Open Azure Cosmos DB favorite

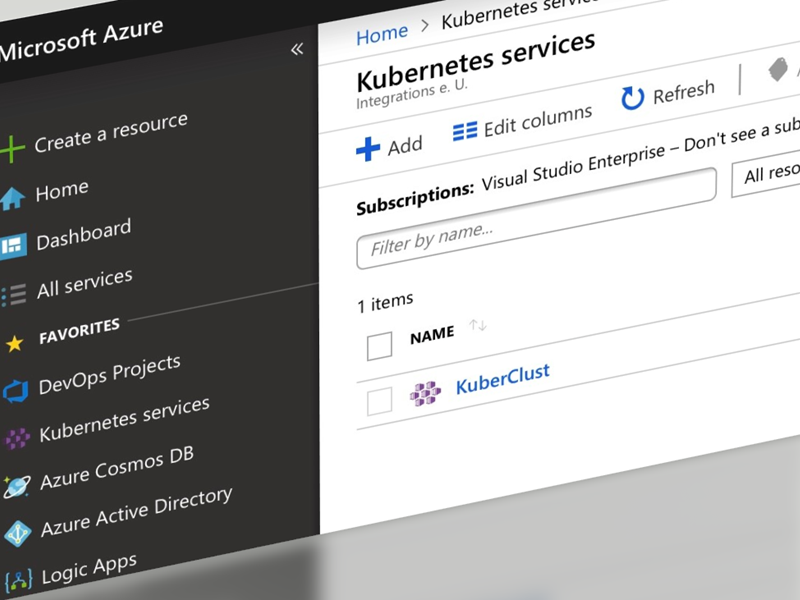click(117, 467)
